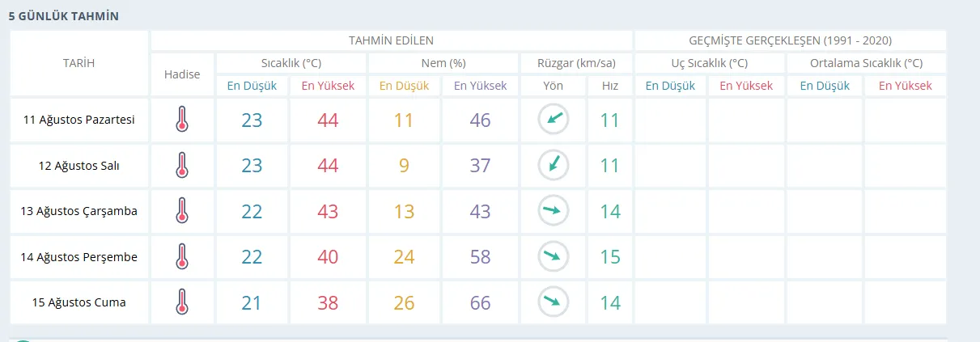Click the GEÇMİŞTE GERÇEKLEŞEN (1991 - 2020) header
980x342 pixels.
tap(790, 40)
